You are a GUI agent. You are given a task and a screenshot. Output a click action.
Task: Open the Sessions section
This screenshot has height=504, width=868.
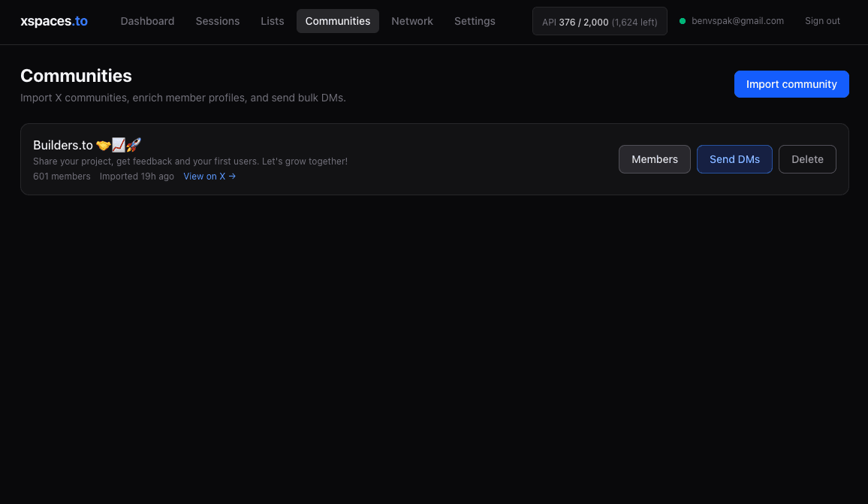tap(218, 21)
